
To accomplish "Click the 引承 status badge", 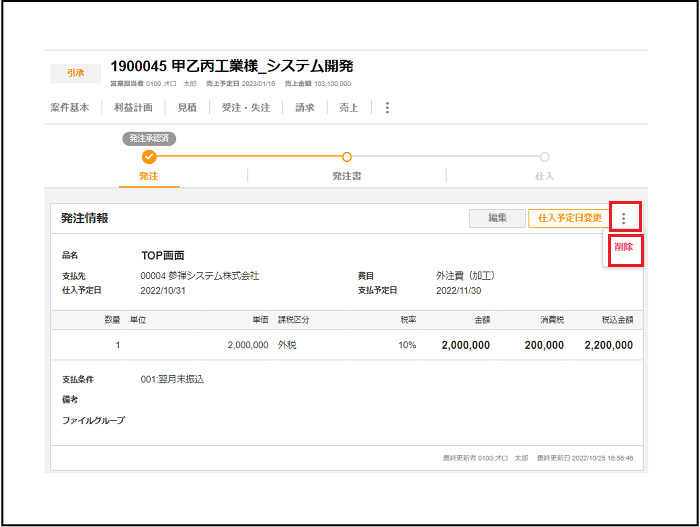I will 75,73.
